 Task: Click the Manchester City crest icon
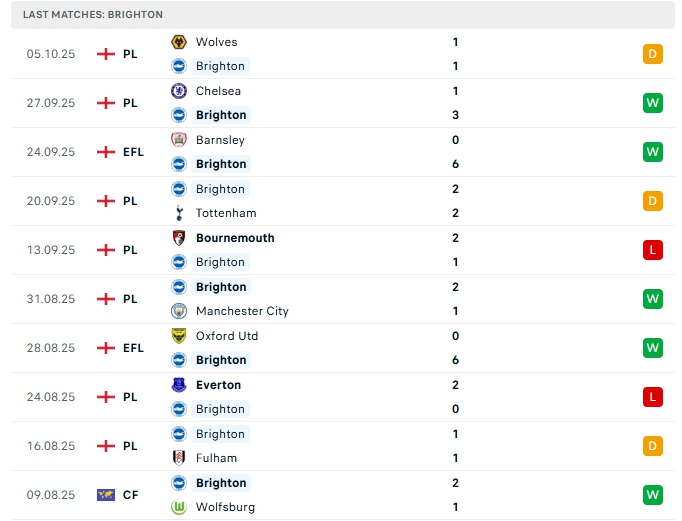pos(179,311)
